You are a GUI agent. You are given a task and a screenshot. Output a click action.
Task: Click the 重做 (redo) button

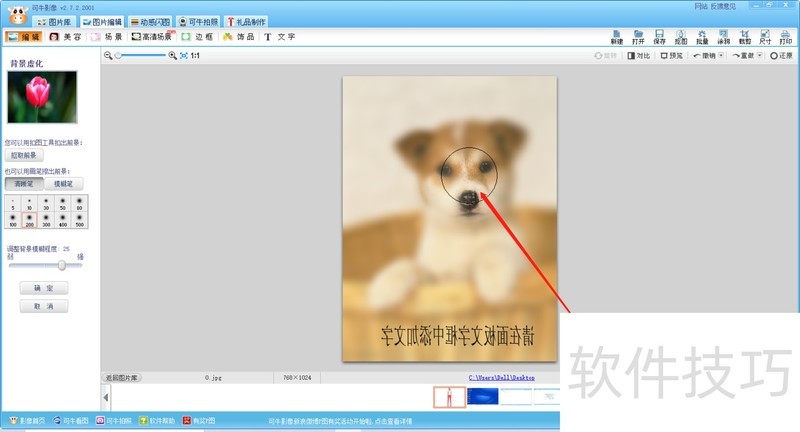tap(743, 56)
